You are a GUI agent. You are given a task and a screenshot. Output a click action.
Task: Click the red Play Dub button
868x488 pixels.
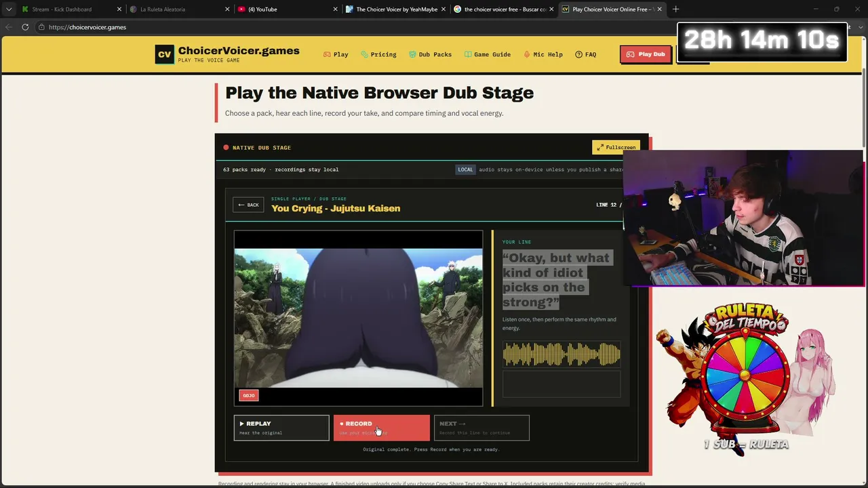(646, 54)
